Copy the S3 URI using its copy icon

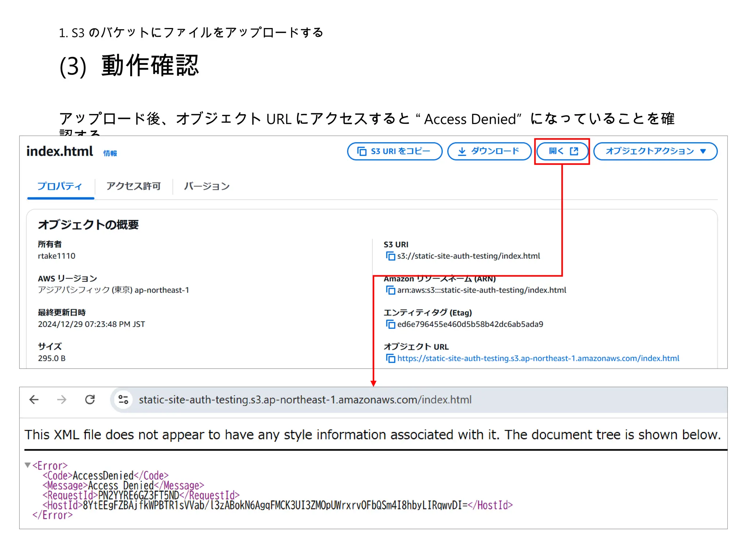(390, 256)
